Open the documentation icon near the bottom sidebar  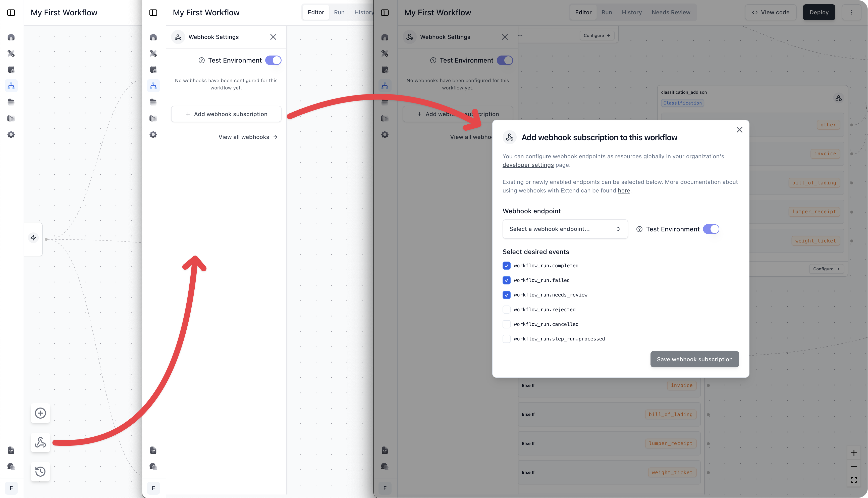[x=11, y=451]
